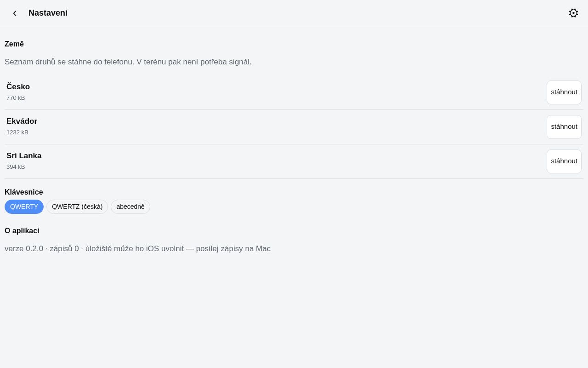
Task: Select the Srí Lanka country name
Action: pos(24,155)
